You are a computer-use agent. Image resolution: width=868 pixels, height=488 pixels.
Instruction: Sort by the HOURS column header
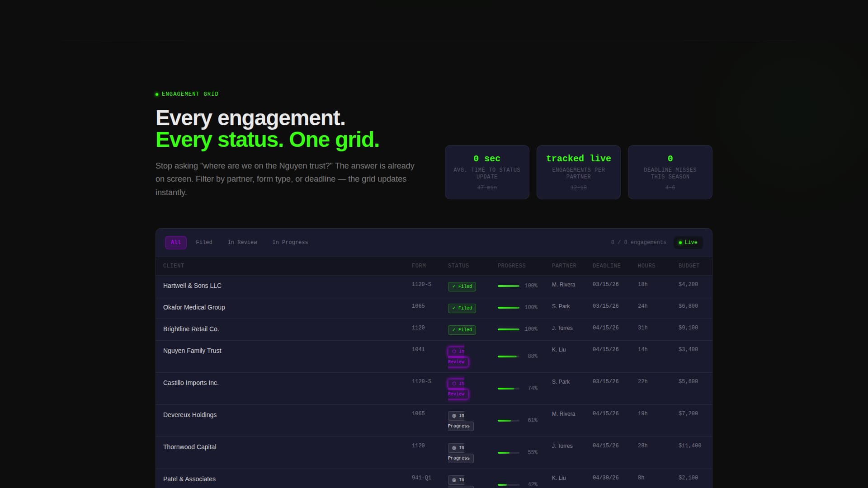click(x=646, y=266)
